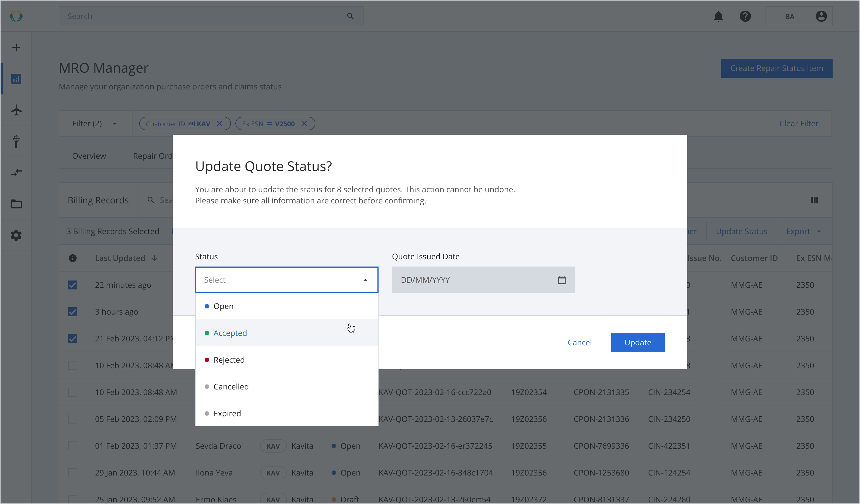Cancel the Update Quote Status dialog
Viewport: 860px width, 504px height.
pos(580,342)
